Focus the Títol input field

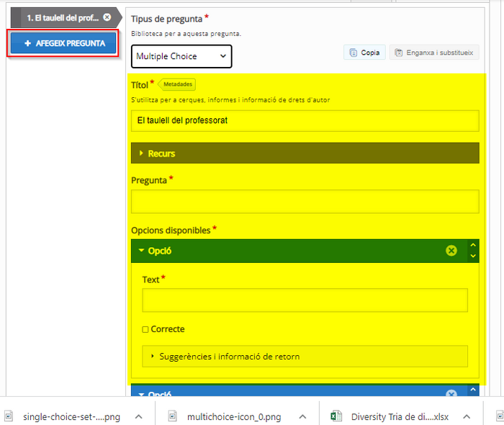[305, 120]
